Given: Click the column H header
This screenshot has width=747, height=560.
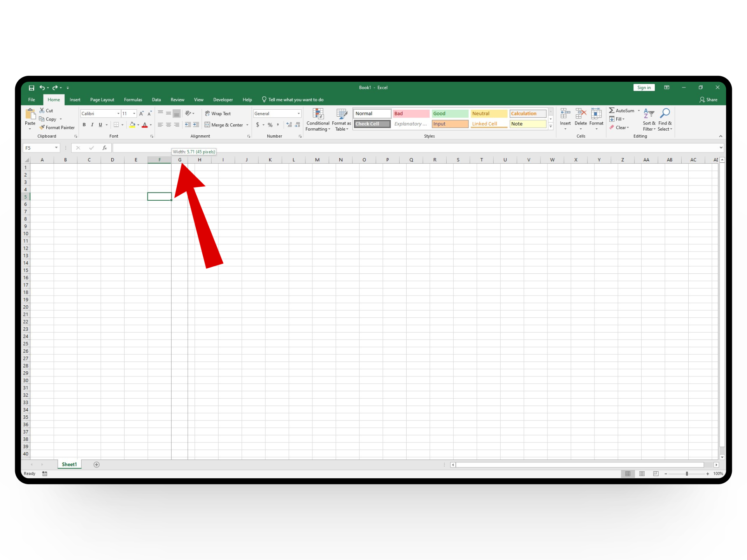Looking at the screenshot, I should click(x=200, y=160).
